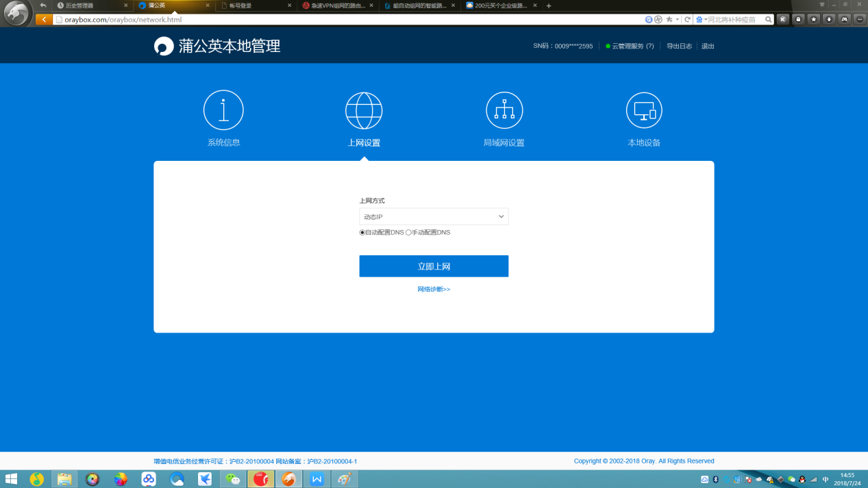This screenshot has width=868, height=488.
Task: Open the 上网方式 动态IP dropdown
Action: click(434, 217)
